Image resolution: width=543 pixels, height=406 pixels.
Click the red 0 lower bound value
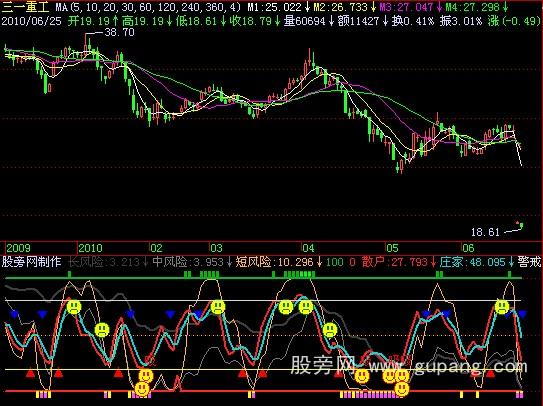click(x=352, y=262)
